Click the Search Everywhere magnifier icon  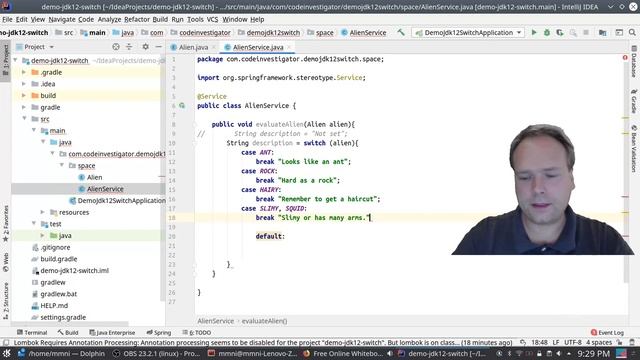[x=632, y=32]
